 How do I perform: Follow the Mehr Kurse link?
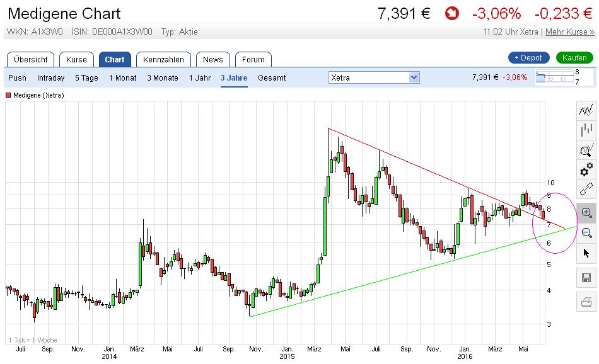(569, 31)
